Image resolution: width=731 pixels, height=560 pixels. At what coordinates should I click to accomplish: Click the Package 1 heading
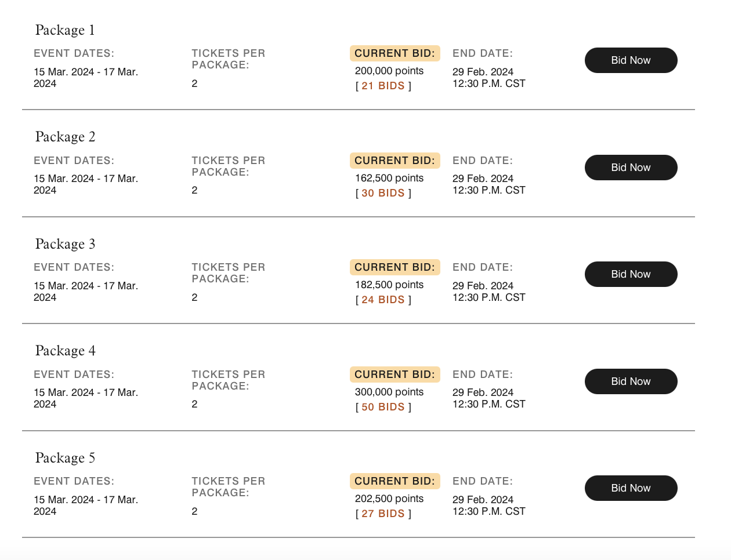[x=64, y=30]
